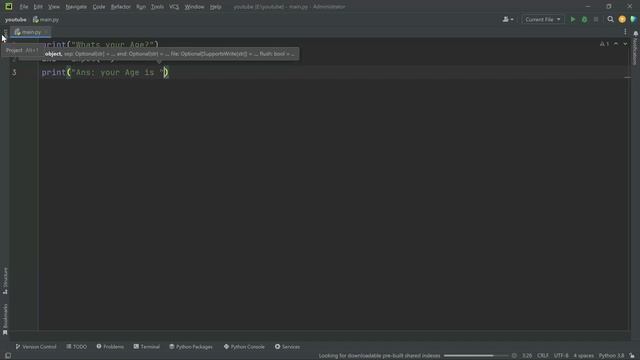Viewport: 640px width, 360px height.
Task: Open the Bookmarks tool window
Action: click(x=5, y=319)
